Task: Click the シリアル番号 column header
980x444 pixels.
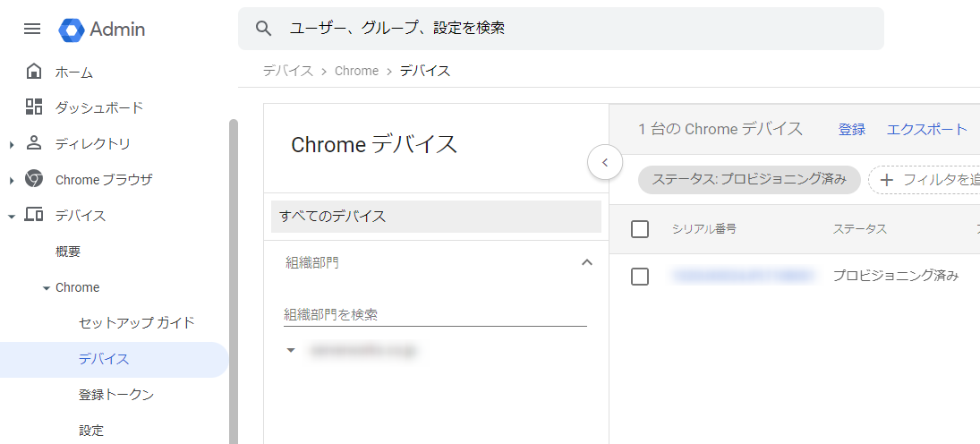Action: (703, 229)
